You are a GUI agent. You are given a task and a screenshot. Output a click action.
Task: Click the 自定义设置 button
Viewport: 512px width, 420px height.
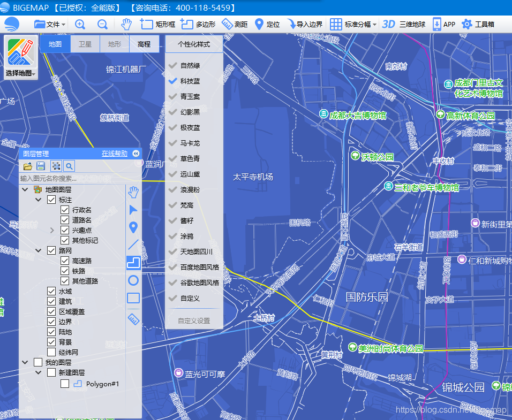(194, 321)
